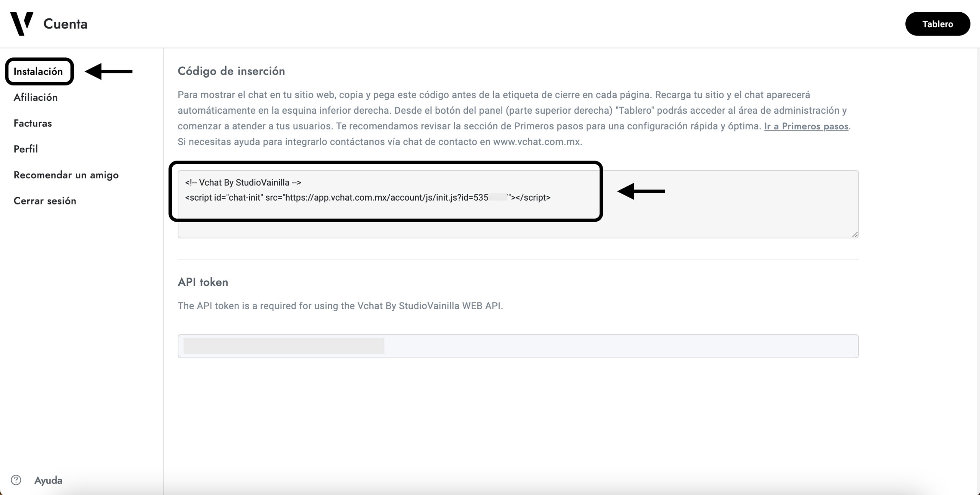Select Instalación in the sidebar
Screen dimensions: 980x495
pyautogui.click(x=38, y=72)
